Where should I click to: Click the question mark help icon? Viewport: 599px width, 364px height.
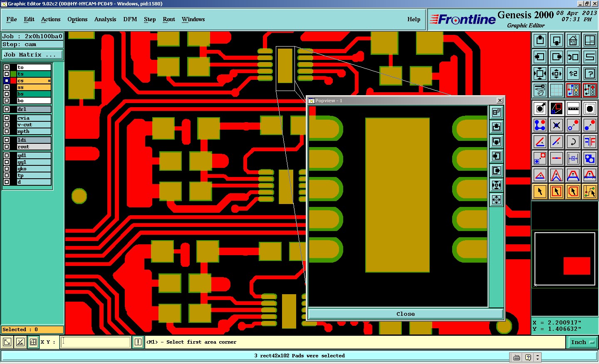[x=590, y=74]
